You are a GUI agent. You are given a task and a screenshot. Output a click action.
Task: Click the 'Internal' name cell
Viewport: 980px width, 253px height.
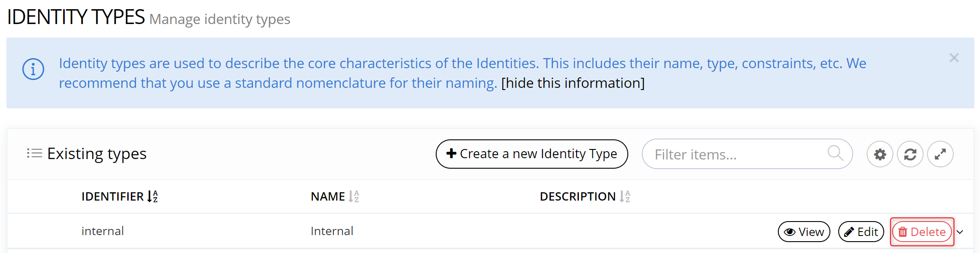tap(332, 231)
